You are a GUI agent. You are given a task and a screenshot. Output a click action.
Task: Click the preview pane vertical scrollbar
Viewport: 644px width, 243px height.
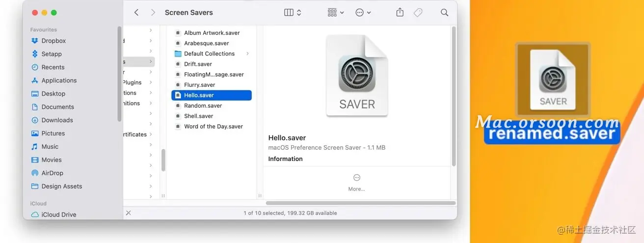(454, 96)
